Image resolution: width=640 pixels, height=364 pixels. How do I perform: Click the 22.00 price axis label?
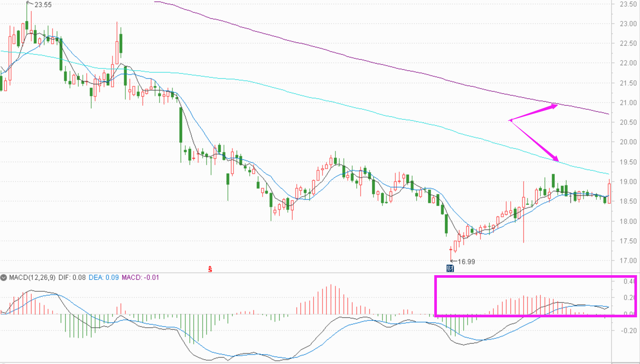point(628,63)
